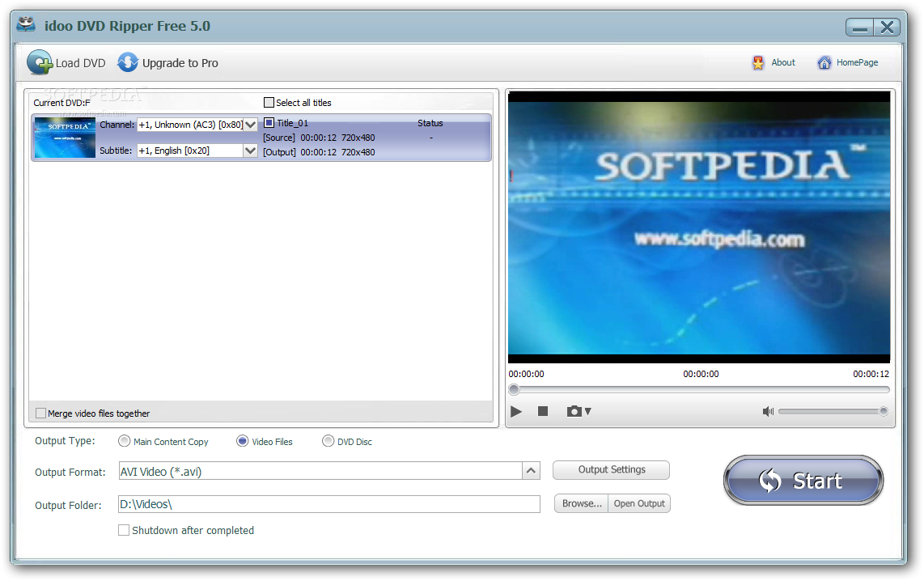Click the Output Folder path field
This screenshot has height=581, width=924.
pos(329,504)
